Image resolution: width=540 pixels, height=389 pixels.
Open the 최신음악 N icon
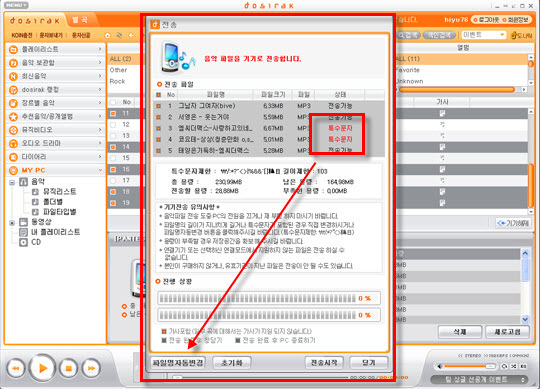click(13, 76)
